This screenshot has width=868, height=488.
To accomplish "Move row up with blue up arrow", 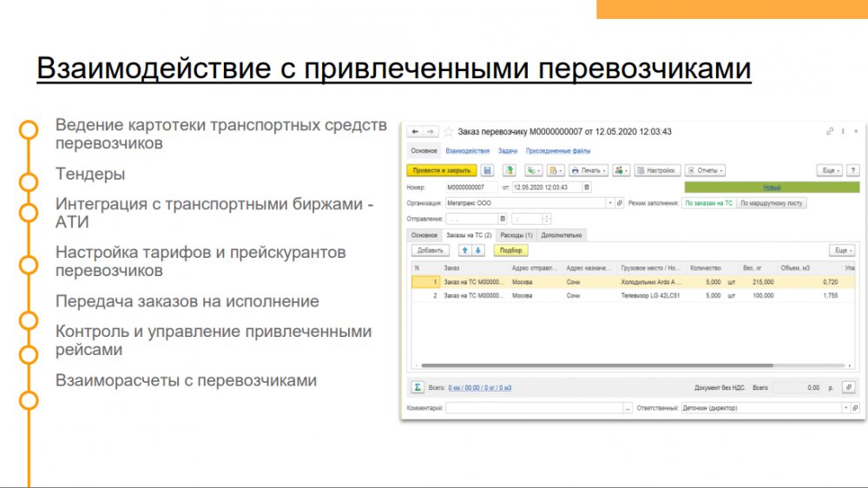I will pyautogui.click(x=464, y=250).
